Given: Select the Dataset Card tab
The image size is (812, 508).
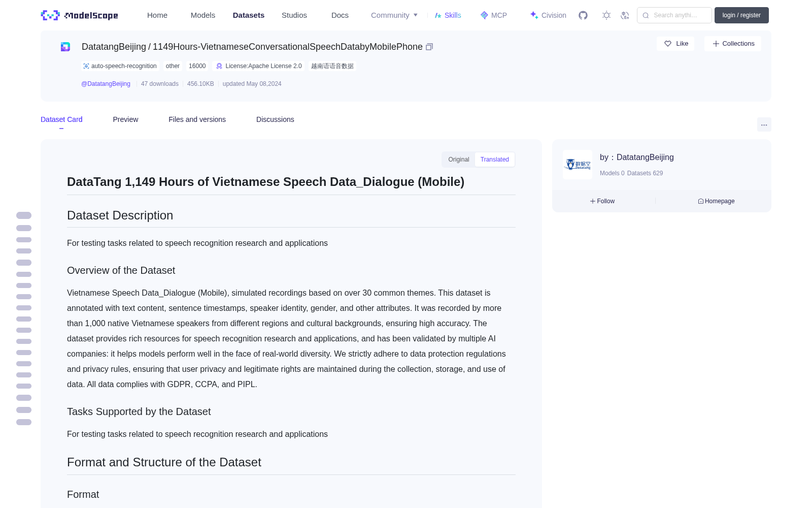Looking at the screenshot, I should [61, 119].
